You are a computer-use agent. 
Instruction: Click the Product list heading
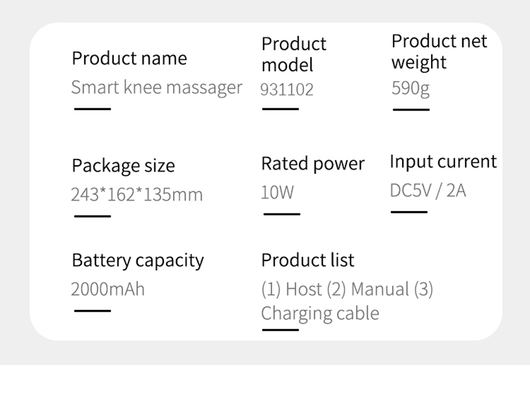point(307,261)
